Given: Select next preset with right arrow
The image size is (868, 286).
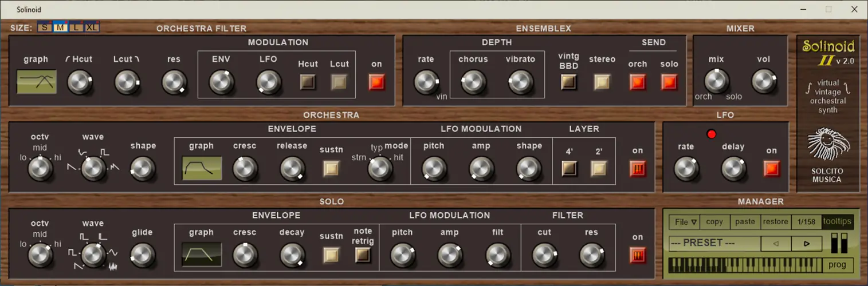Looking at the screenshot, I should [x=807, y=244].
